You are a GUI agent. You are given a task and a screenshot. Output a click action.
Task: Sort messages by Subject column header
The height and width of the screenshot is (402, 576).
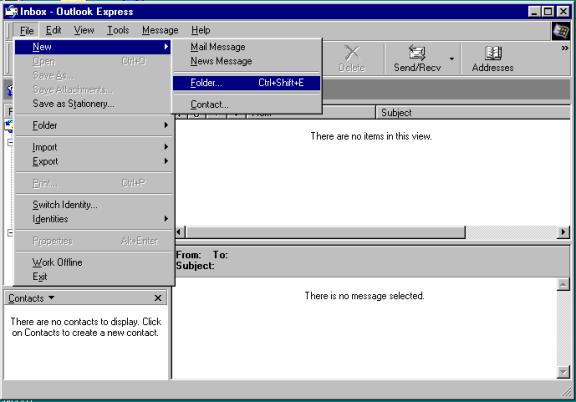tap(473, 112)
